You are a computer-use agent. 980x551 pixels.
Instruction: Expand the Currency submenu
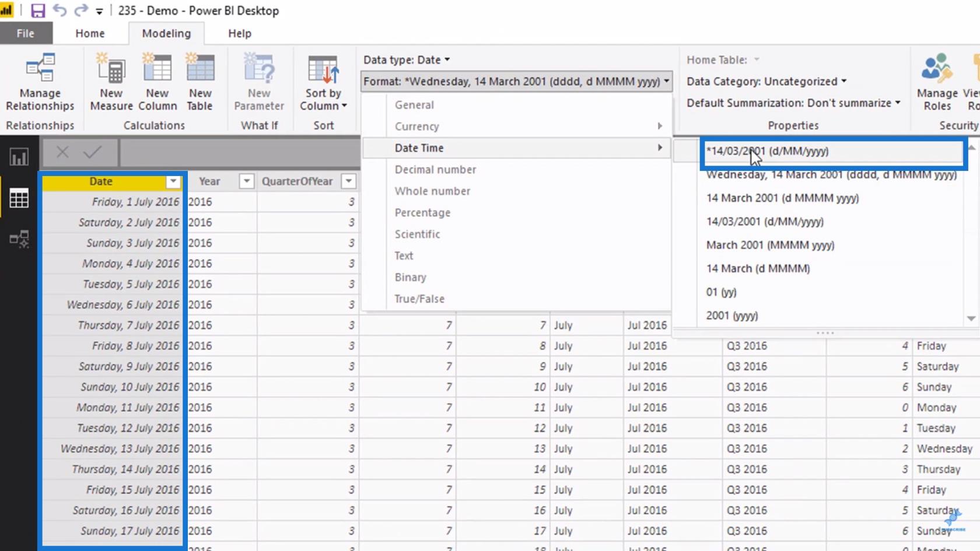click(x=516, y=127)
